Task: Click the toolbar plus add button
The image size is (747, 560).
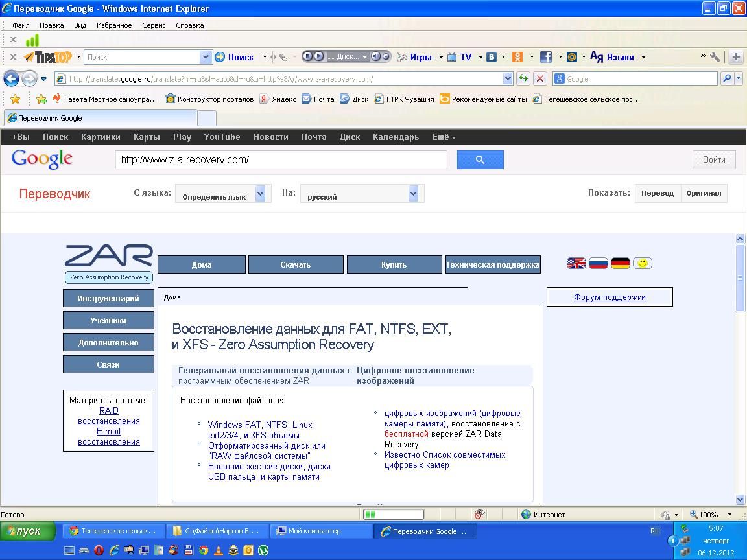Action: [736, 57]
